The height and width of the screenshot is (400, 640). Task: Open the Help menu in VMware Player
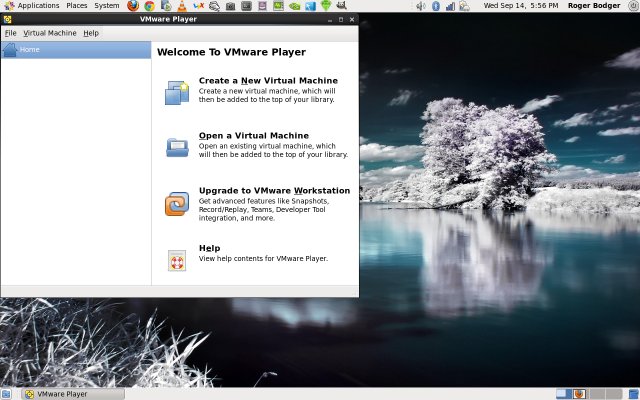pyautogui.click(x=91, y=33)
